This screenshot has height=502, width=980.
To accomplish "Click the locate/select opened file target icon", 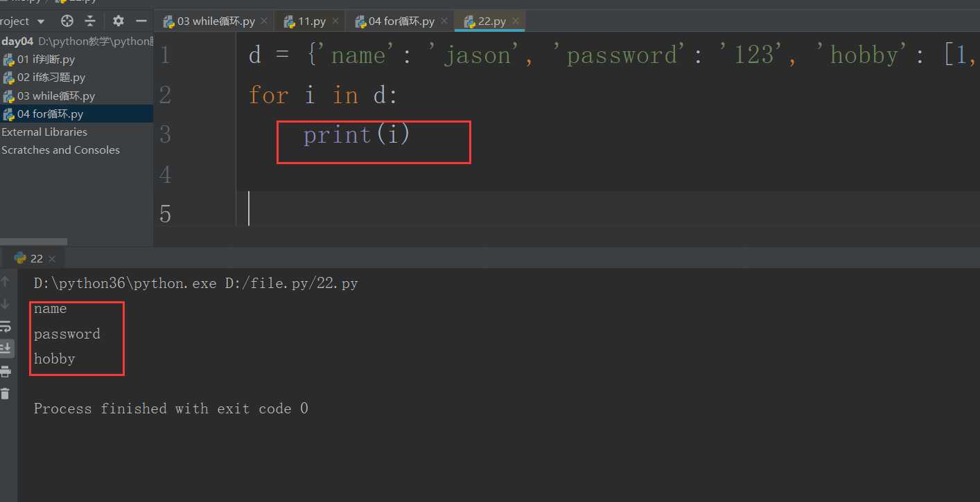I will [x=67, y=21].
